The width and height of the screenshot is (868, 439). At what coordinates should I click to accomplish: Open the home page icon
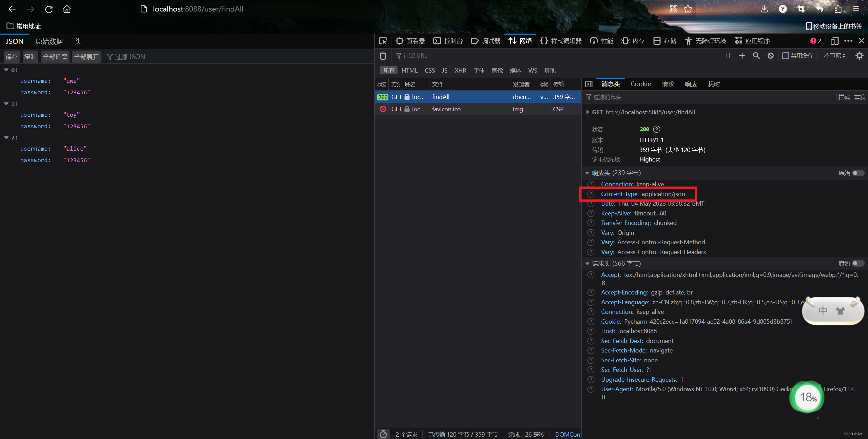67,9
